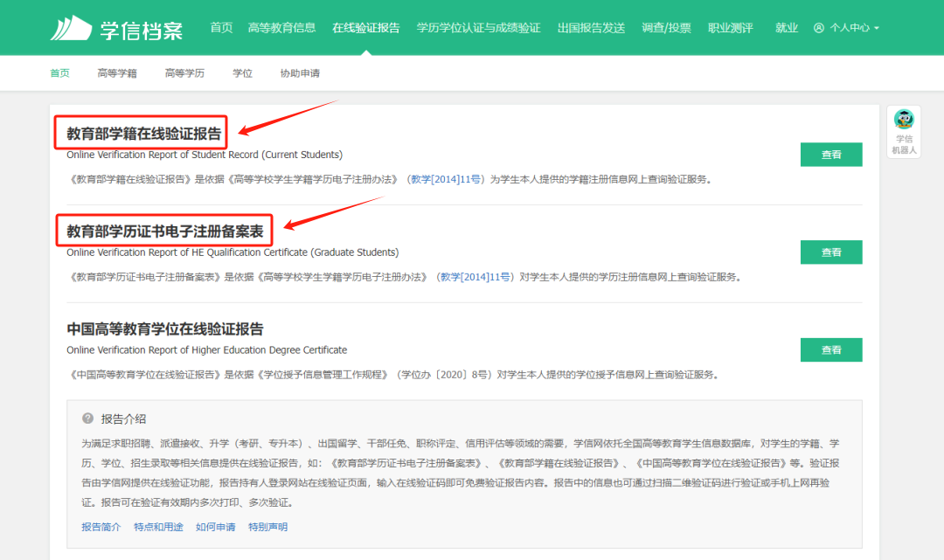944x560 pixels.
Task: Click the user avatar icon beside 个人中心
Action: pos(819,28)
